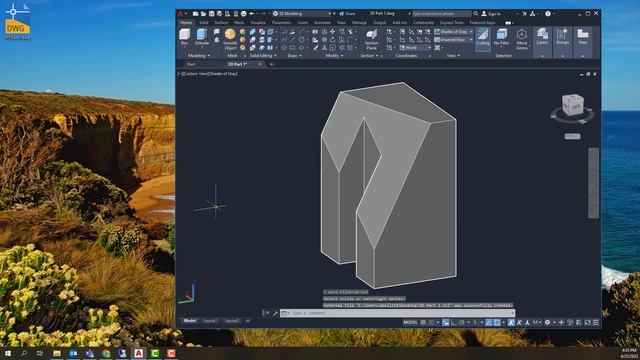Click the Section Plane tool

371,39
